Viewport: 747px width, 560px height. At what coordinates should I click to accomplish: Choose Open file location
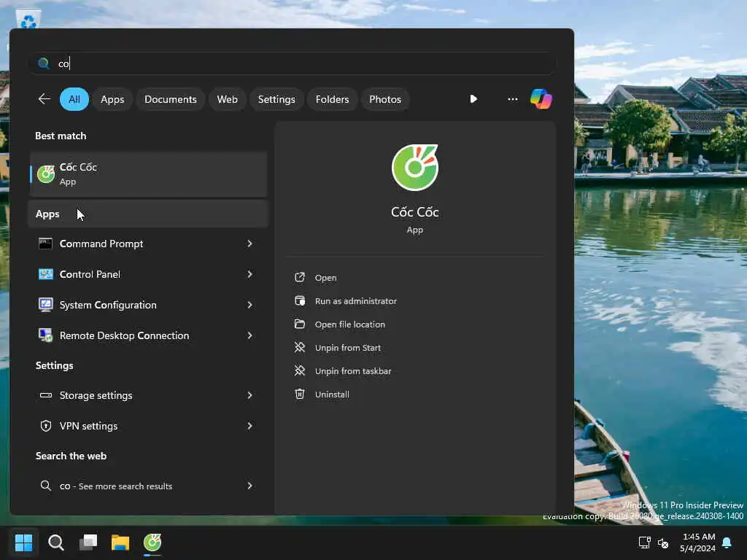pyautogui.click(x=350, y=324)
